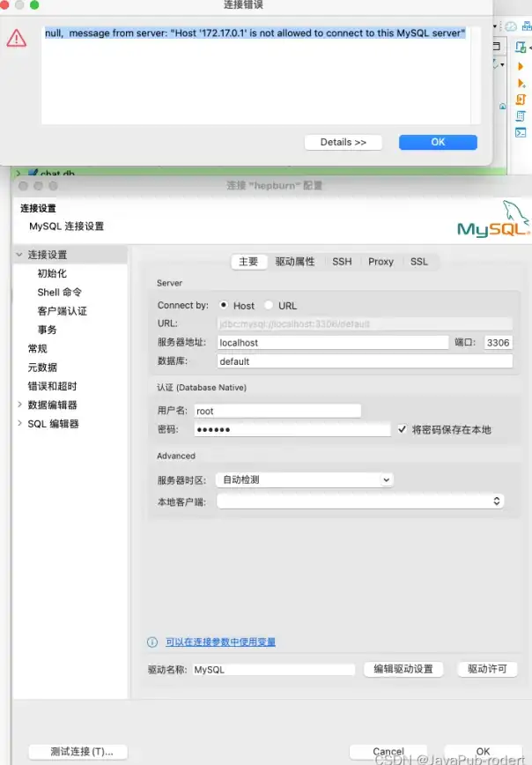The width and height of the screenshot is (532, 765).
Task: Click the 驱动名称 MySQL field
Action: (274, 670)
